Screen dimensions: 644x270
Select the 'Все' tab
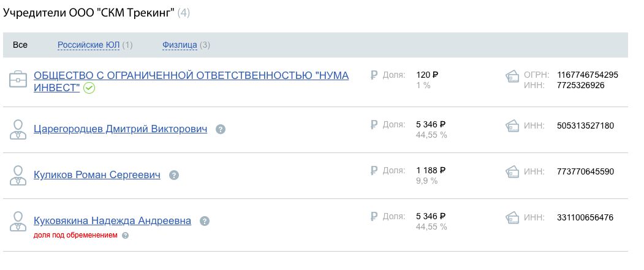pyautogui.click(x=20, y=45)
